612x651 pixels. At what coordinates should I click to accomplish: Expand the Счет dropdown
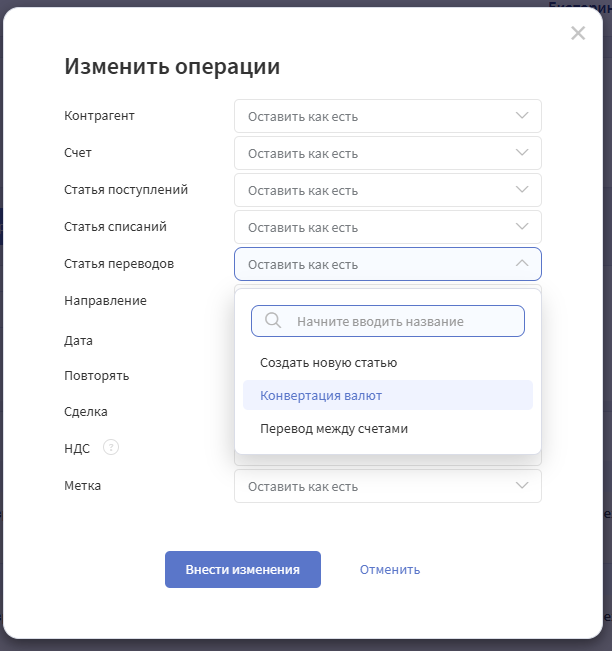[x=387, y=153]
